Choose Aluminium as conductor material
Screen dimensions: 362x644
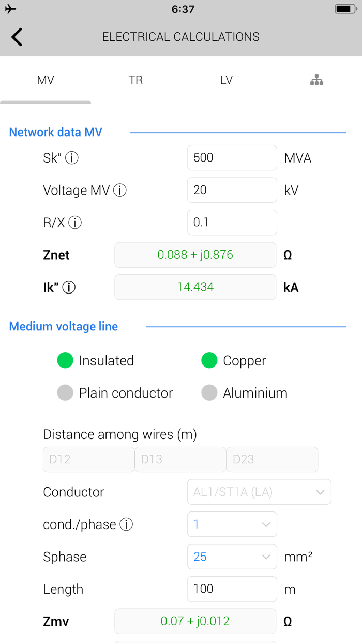(209, 393)
